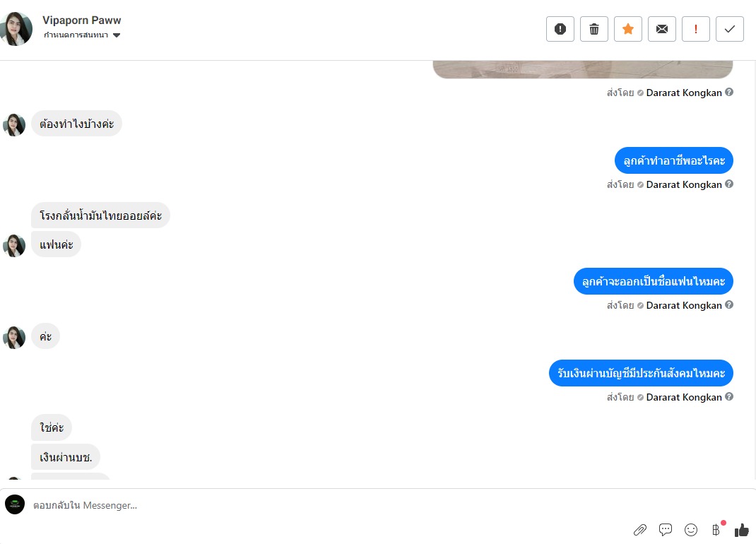The height and width of the screenshot is (544, 756).
Task: Toggle the orange star follow-up marker
Action: click(x=627, y=29)
